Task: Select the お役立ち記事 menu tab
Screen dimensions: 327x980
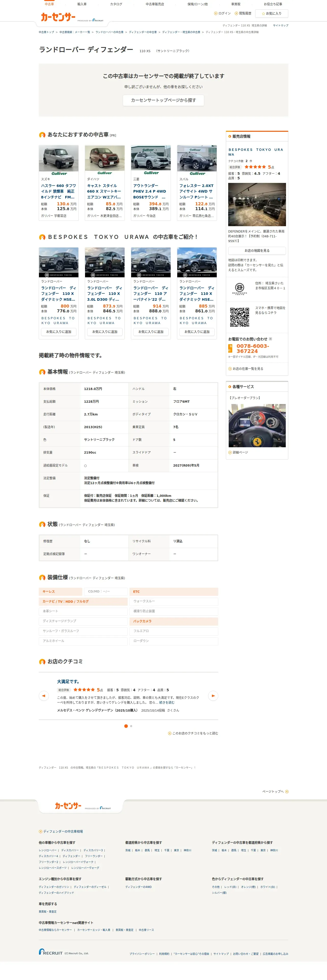Action: click(x=273, y=4)
